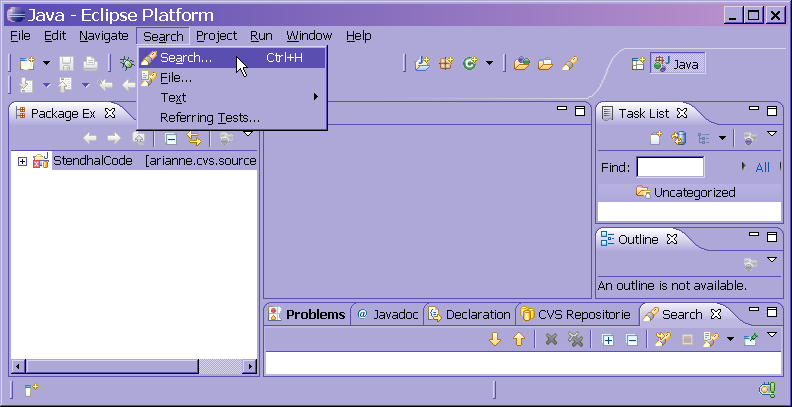Click Package Explorer scroll right arrow
792x407 pixels.
[250, 366]
